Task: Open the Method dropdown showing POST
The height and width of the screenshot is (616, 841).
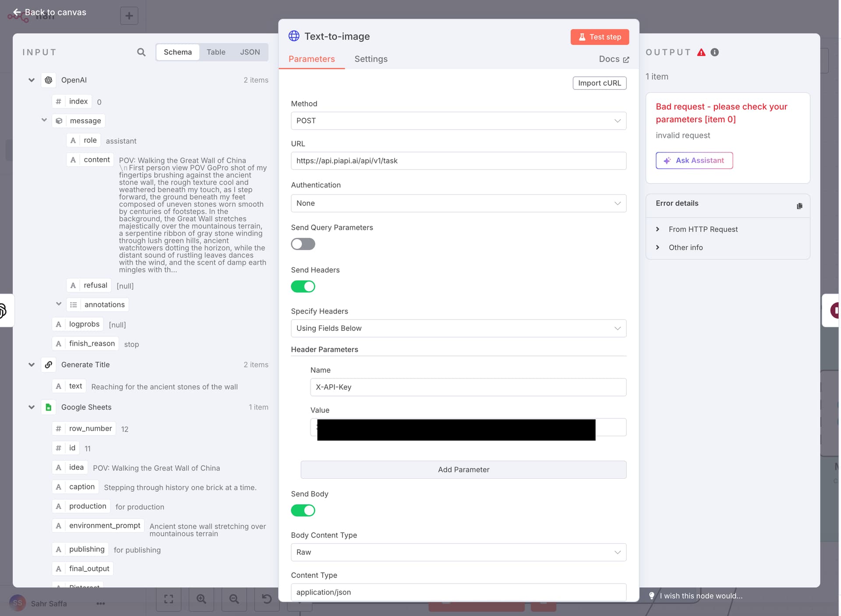Action: [459, 120]
